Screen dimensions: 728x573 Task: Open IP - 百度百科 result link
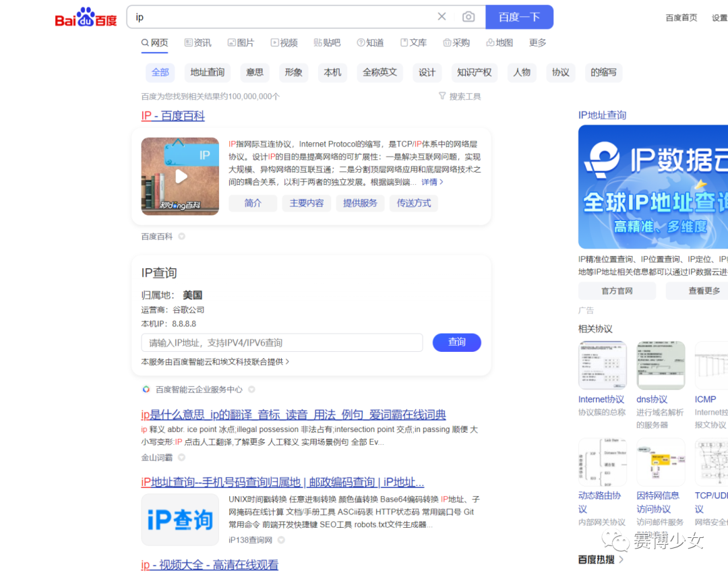point(173,116)
